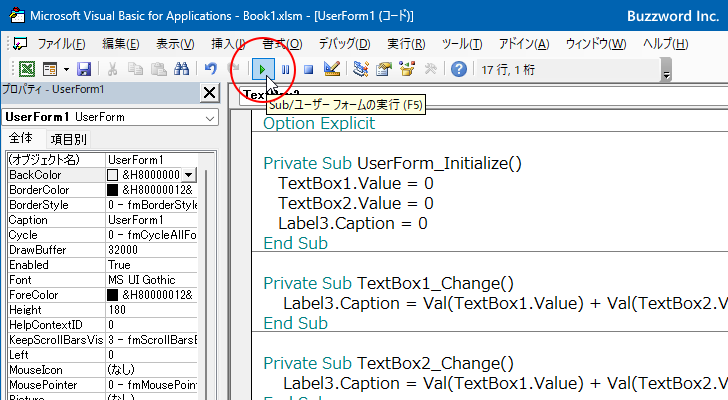728x400 pixels.
Task: Switch to the 項目別 properties tab
Action: [69, 139]
